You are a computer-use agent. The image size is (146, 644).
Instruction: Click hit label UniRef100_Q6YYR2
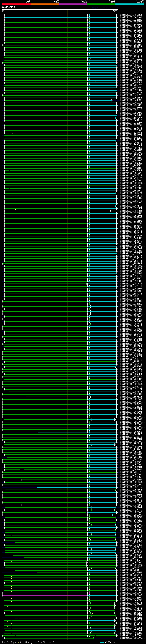(x=131, y=27)
